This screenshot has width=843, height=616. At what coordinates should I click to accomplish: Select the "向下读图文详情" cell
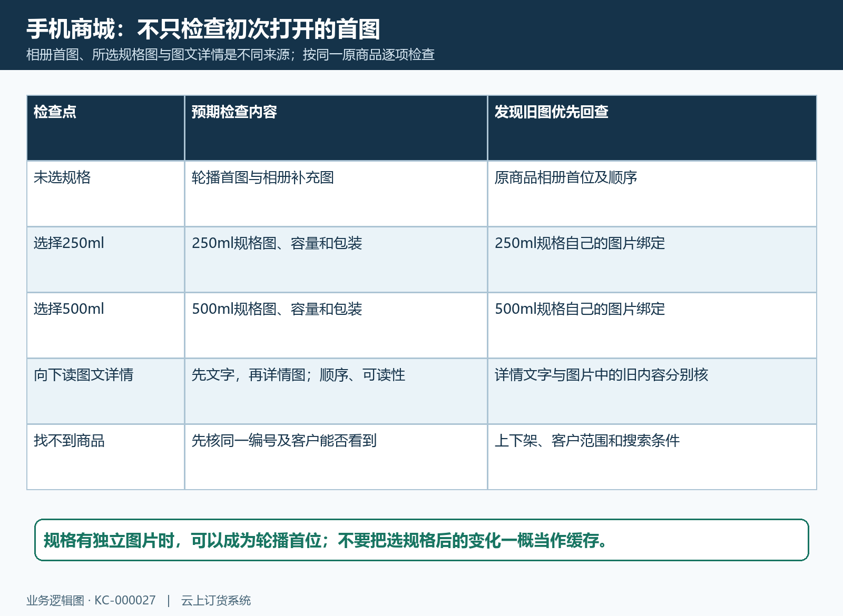click(105, 391)
